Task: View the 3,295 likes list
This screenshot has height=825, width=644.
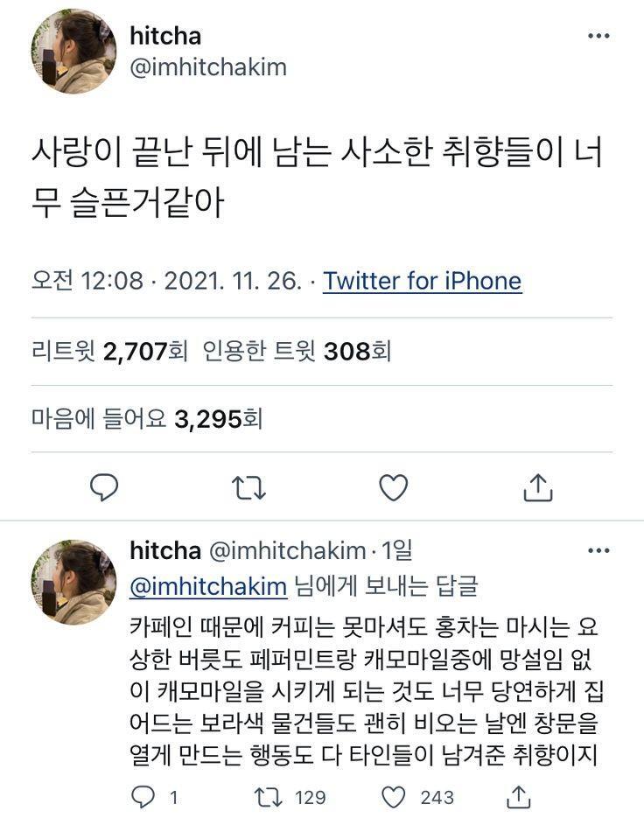Action: tap(147, 419)
